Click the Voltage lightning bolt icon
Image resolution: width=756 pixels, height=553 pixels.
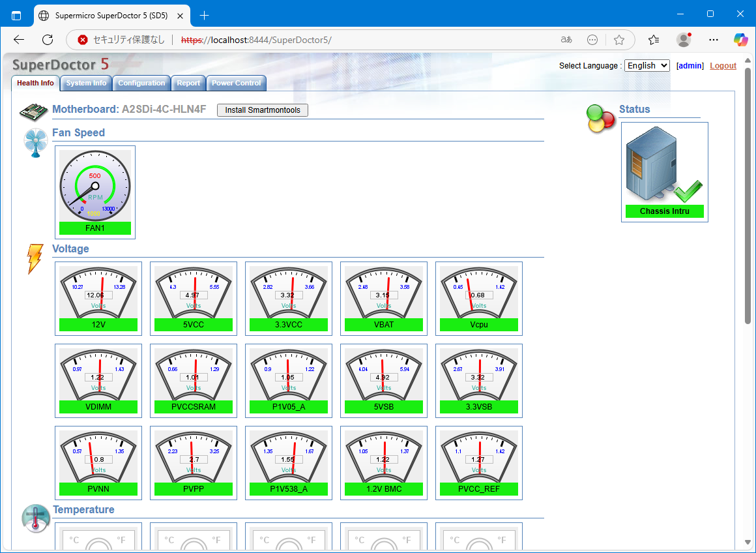35,259
